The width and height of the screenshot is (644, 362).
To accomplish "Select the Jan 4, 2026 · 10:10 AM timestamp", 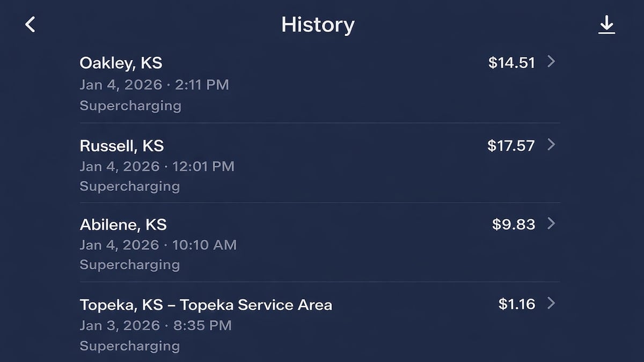I will (158, 245).
